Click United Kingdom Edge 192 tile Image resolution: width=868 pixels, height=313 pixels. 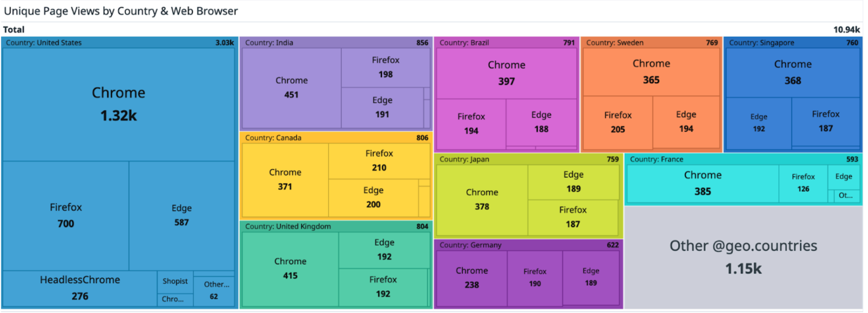tap(384, 250)
